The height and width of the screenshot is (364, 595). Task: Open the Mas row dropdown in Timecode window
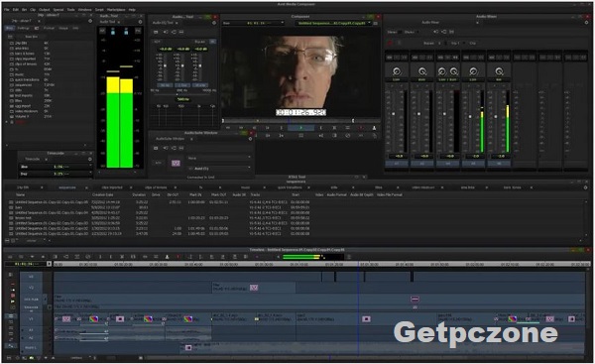(x=57, y=167)
